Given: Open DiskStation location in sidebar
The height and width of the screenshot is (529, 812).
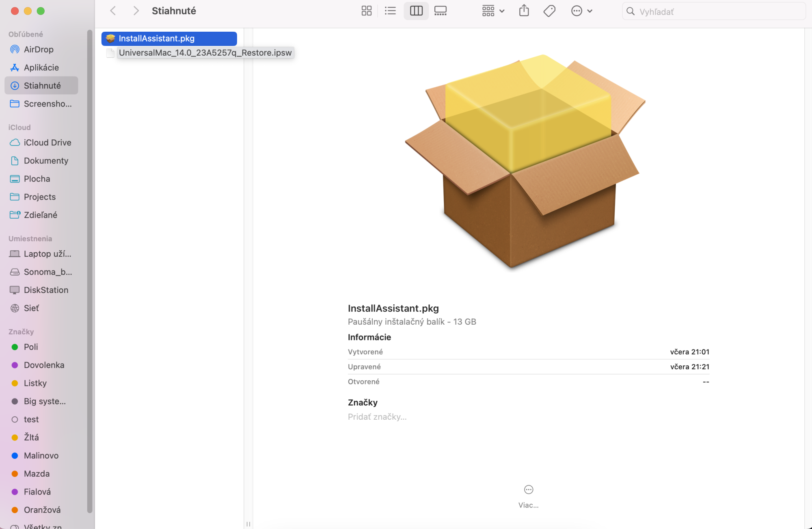Looking at the screenshot, I should coord(46,290).
